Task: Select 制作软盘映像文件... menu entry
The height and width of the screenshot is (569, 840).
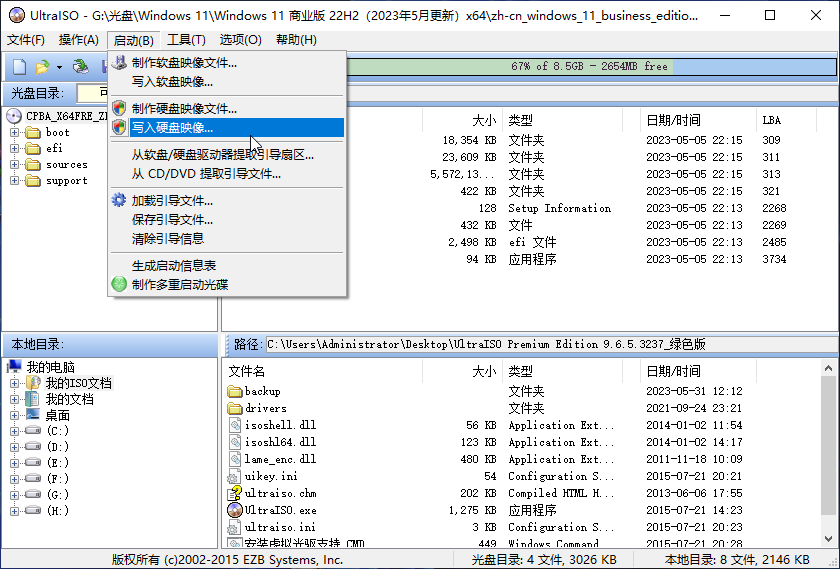Action: (x=227, y=63)
